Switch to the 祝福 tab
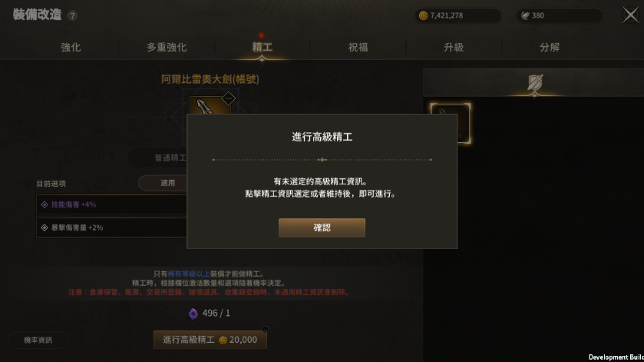Viewport: 644px width, 362px height. coord(358,48)
